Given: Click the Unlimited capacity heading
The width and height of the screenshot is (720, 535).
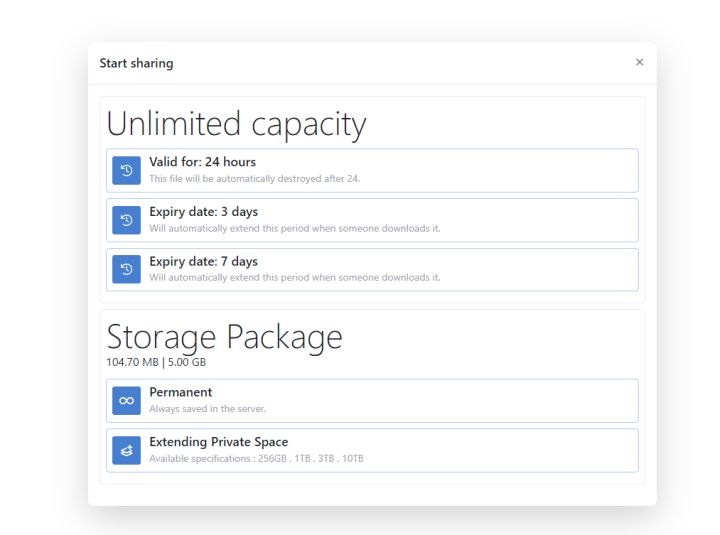Looking at the screenshot, I should point(236,124).
